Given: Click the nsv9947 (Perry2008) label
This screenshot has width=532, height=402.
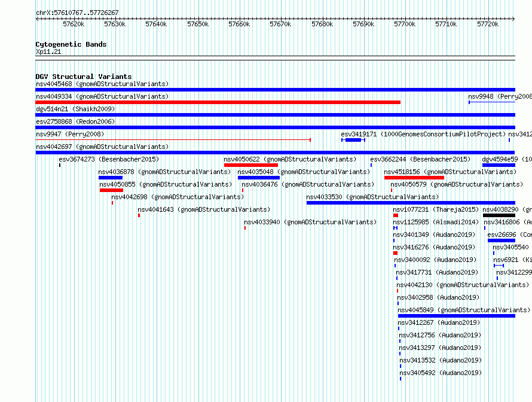Looking at the screenshot, I should click(70, 134).
